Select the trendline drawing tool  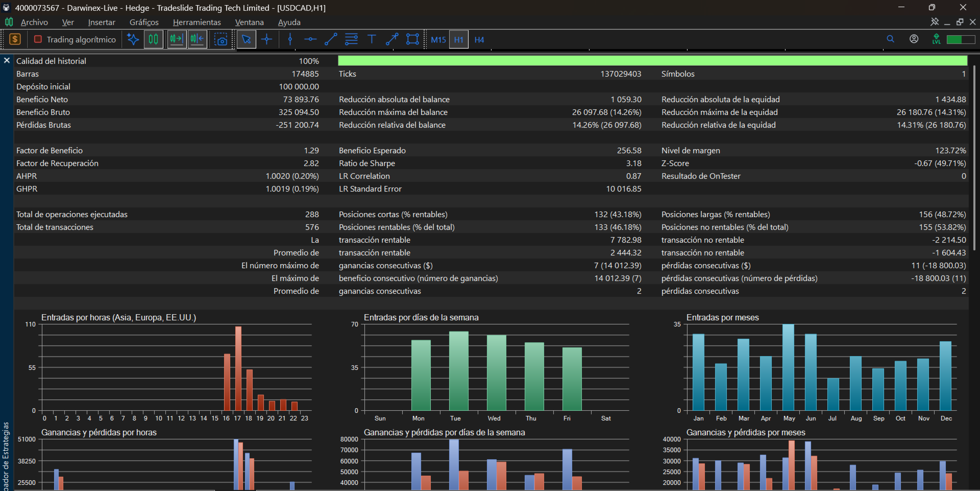pyautogui.click(x=331, y=39)
